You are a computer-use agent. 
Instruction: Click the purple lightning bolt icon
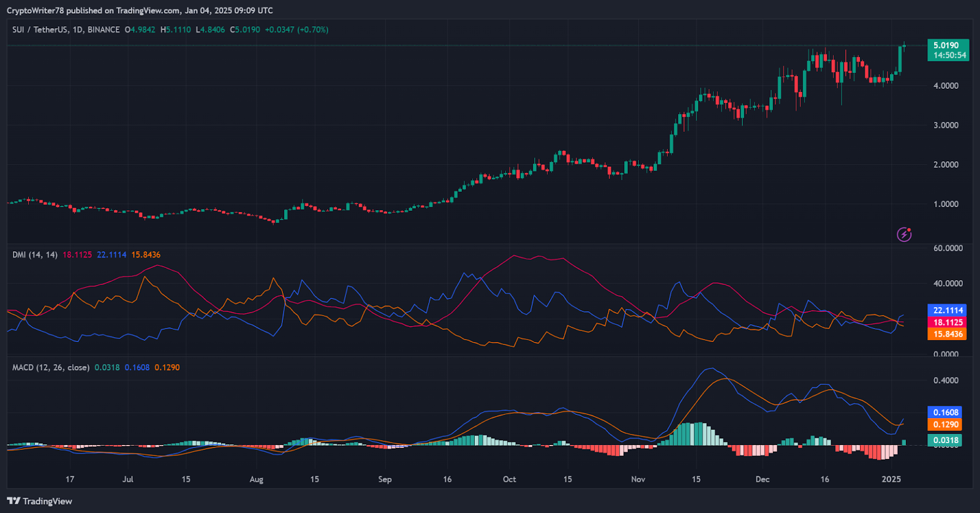tap(904, 234)
